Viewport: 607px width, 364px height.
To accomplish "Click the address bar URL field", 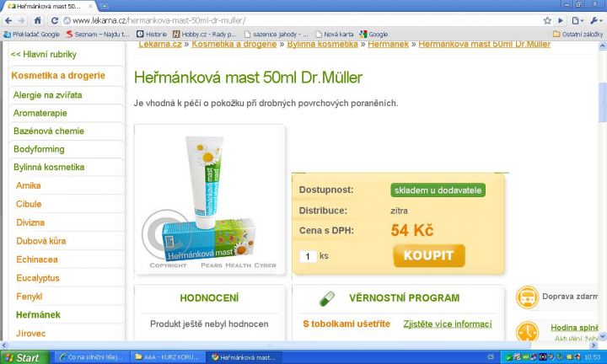I will coord(302,20).
